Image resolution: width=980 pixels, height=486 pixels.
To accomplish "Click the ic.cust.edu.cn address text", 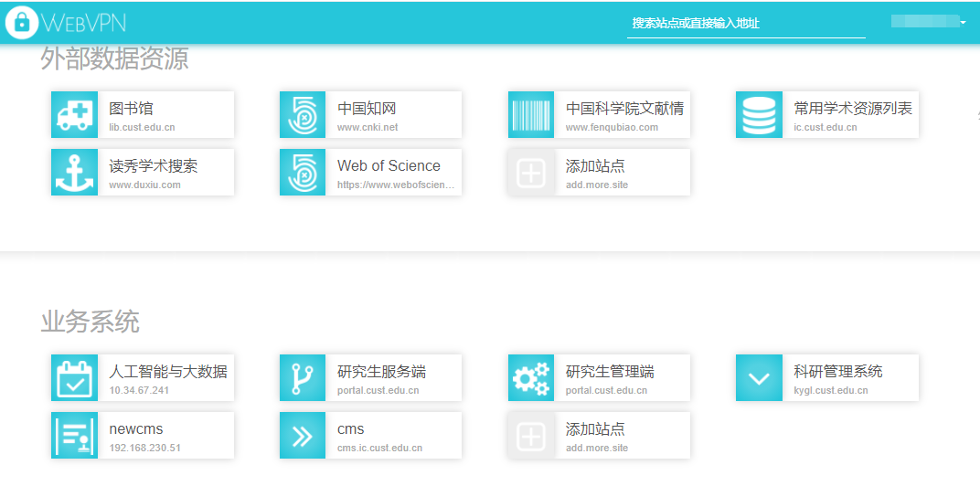I will pyautogui.click(x=825, y=127).
